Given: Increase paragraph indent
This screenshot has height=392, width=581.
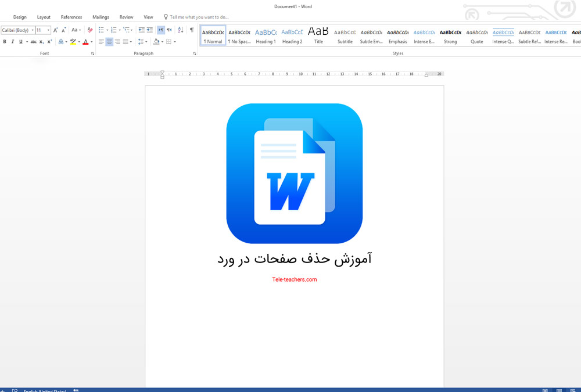Looking at the screenshot, I should pos(150,30).
